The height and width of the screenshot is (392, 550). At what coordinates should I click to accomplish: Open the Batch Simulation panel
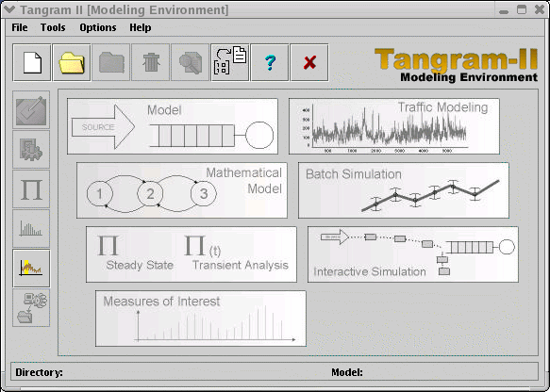[x=404, y=190]
